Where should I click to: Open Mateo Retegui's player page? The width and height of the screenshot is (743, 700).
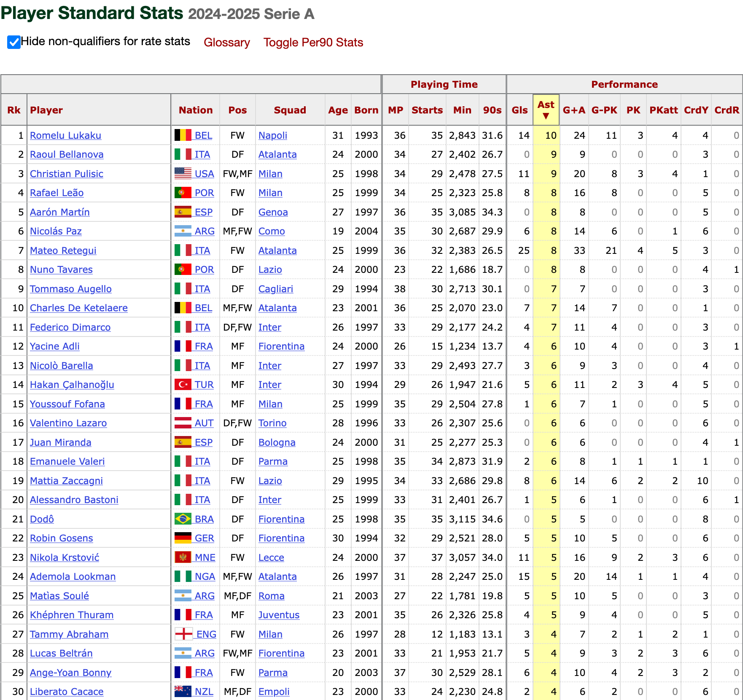pyautogui.click(x=63, y=250)
